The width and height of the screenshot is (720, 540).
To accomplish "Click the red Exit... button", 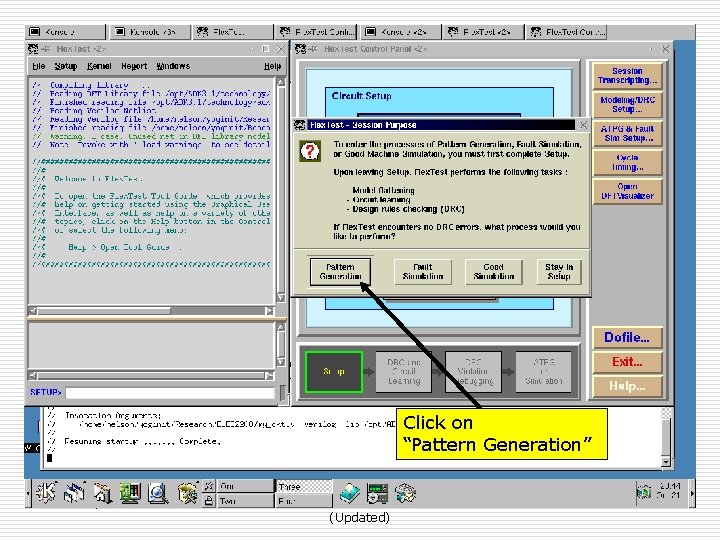I will (627, 362).
